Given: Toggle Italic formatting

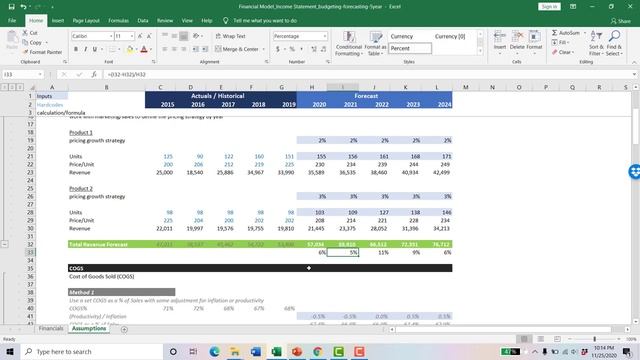Looking at the screenshot, I should click(x=85, y=49).
